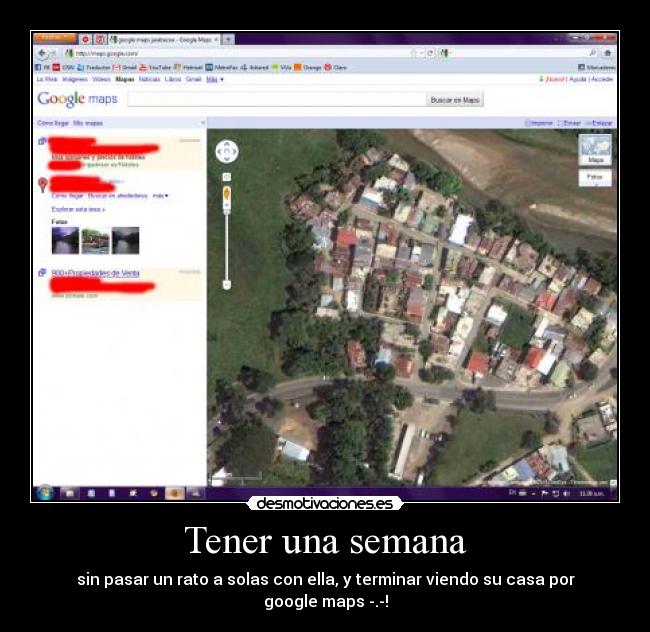
Task: Click Libros in Google top bar
Action: [173, 79]
